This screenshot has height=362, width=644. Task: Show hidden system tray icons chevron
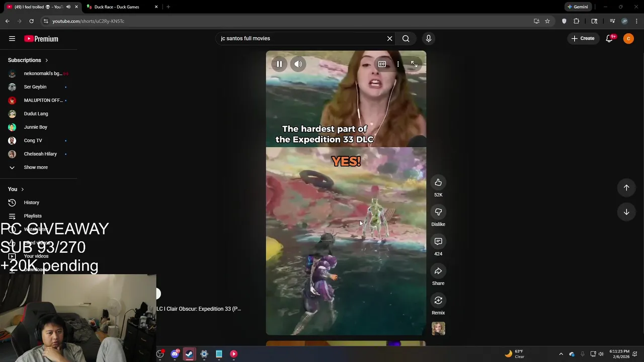tap(561, 354)
